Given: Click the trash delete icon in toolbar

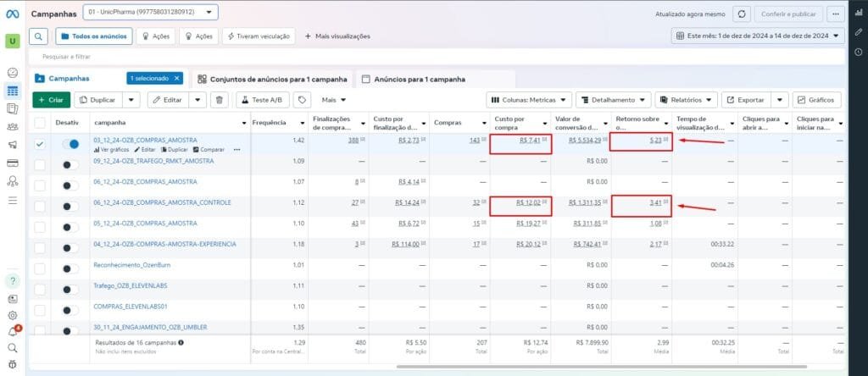Looking at the screenshot, I should (x=220, y=100).
